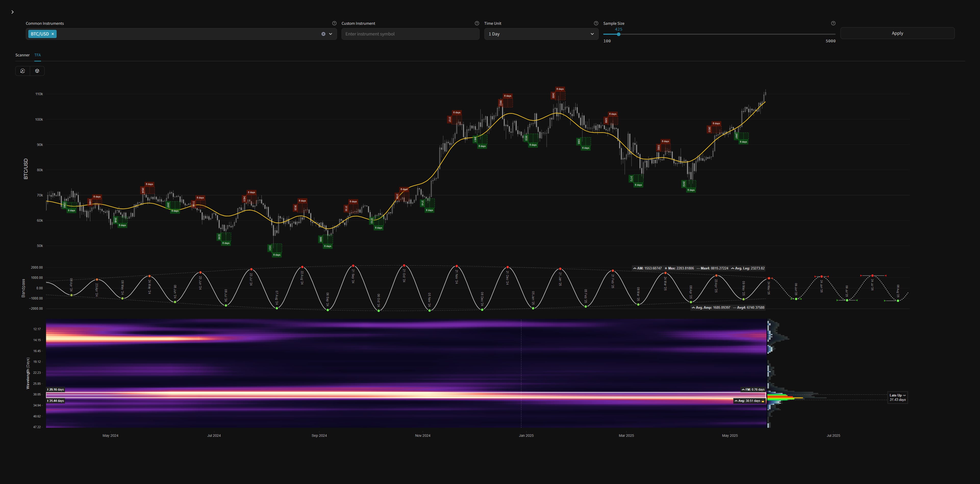Click the Sample Size help icon
The width and height of the screenshot is (980, 484).
(833, 23)
